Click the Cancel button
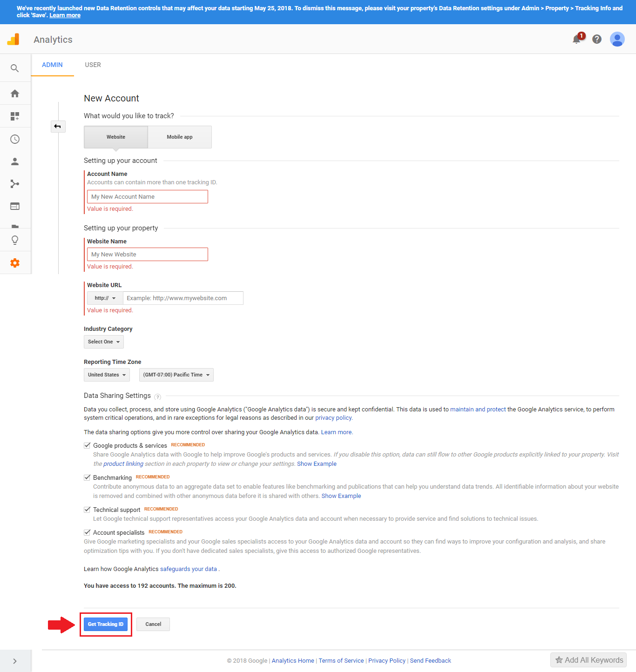The height and width of the screenshot is (672, 636). pyautogui.click(x=153, y=625)
